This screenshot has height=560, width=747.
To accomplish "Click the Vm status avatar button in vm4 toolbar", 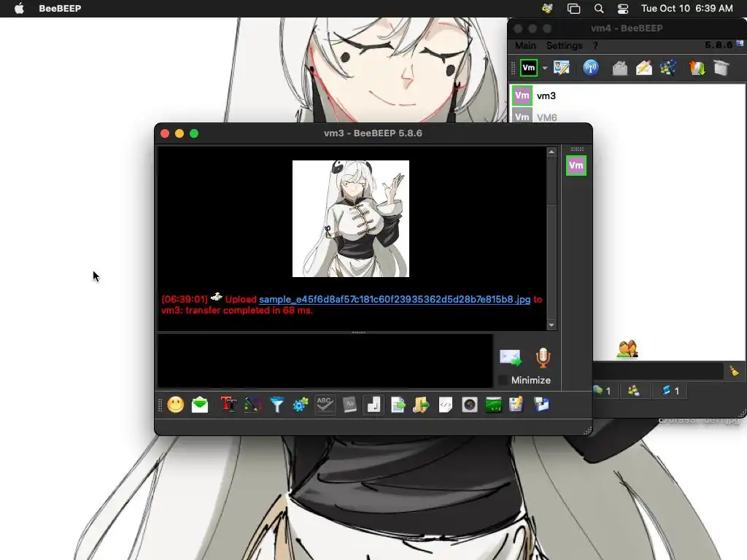I will 529,68.
